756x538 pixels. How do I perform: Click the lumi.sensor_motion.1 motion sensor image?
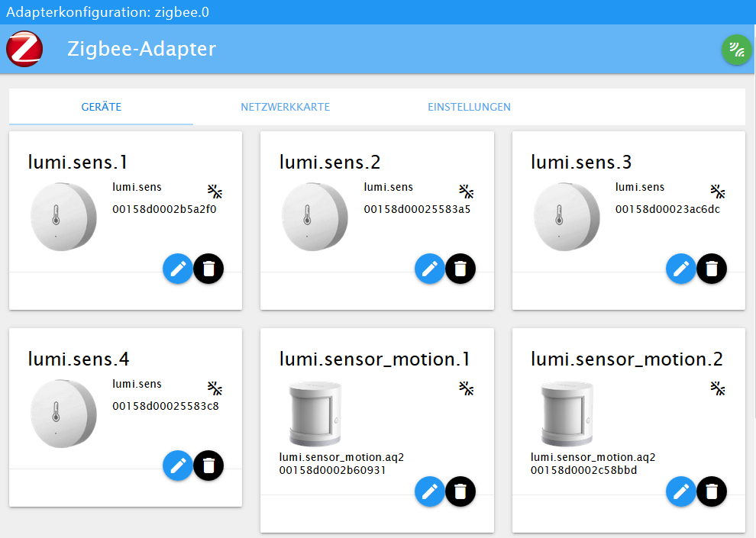(315, 414)
